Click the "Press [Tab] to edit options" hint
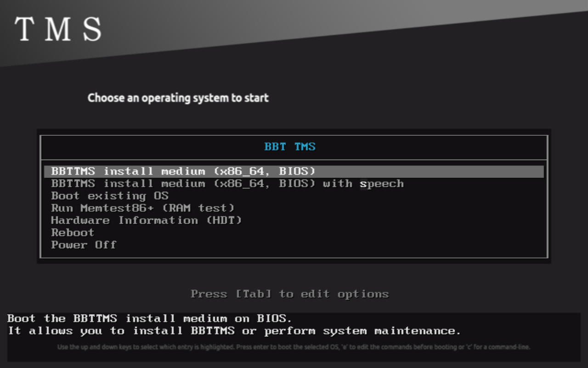The height and width of the screenshot is (368, 588). coord(290,294)
